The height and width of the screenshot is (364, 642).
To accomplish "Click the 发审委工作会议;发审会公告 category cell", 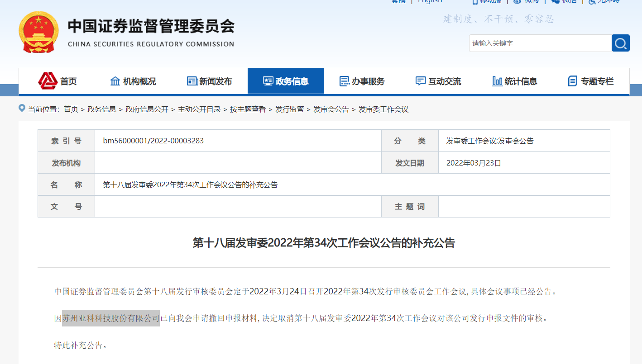I will point(524,141).
